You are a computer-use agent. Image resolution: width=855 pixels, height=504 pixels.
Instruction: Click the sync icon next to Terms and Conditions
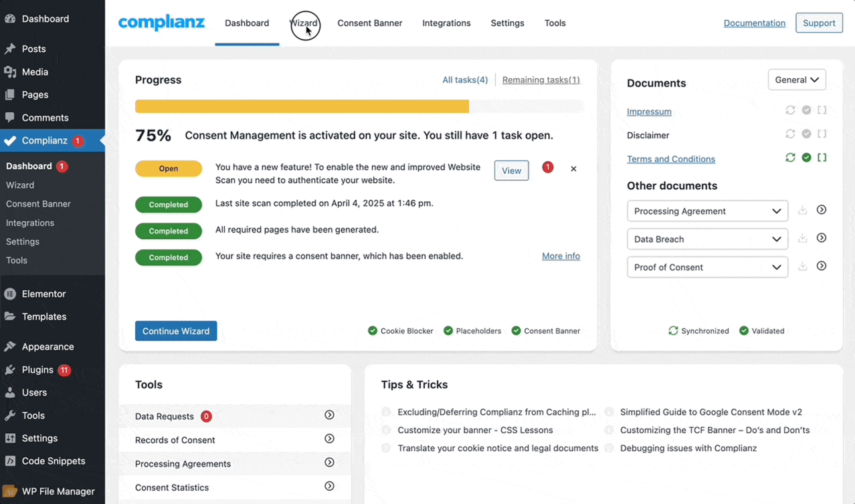(x=790, y=158)
